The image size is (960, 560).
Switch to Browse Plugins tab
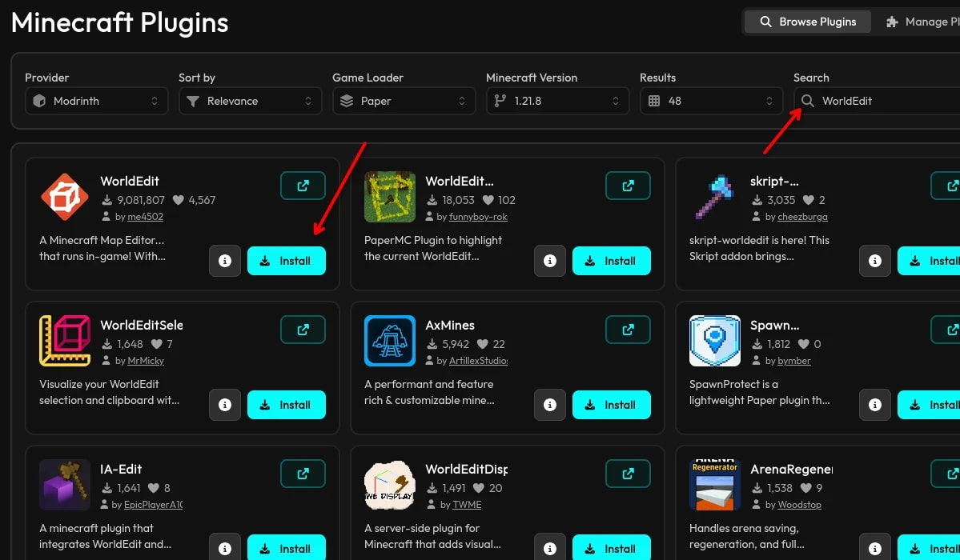(x=808, y=22)
